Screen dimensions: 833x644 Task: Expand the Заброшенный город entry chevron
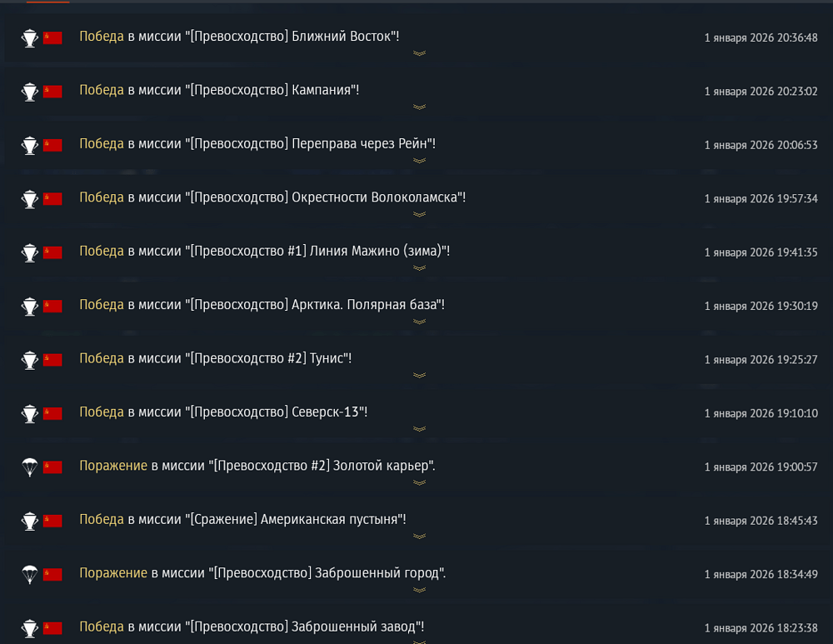[x=419, y=589]
